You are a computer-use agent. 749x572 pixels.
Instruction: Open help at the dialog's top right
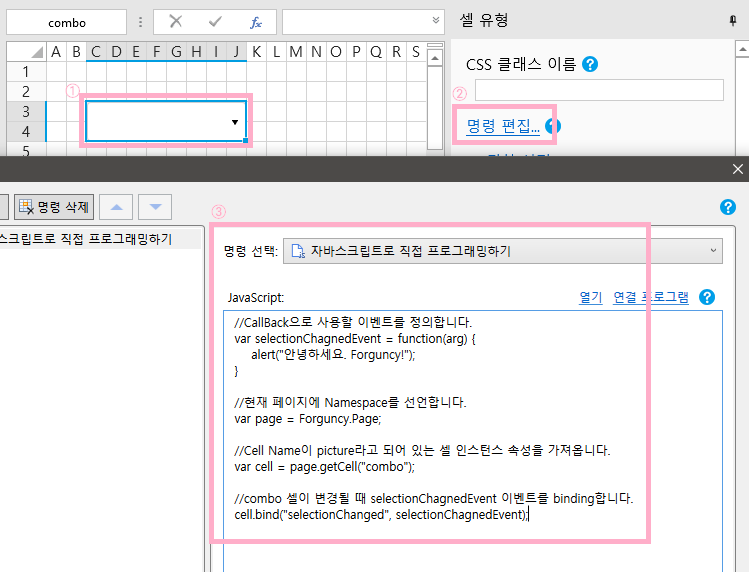(728, 207)
